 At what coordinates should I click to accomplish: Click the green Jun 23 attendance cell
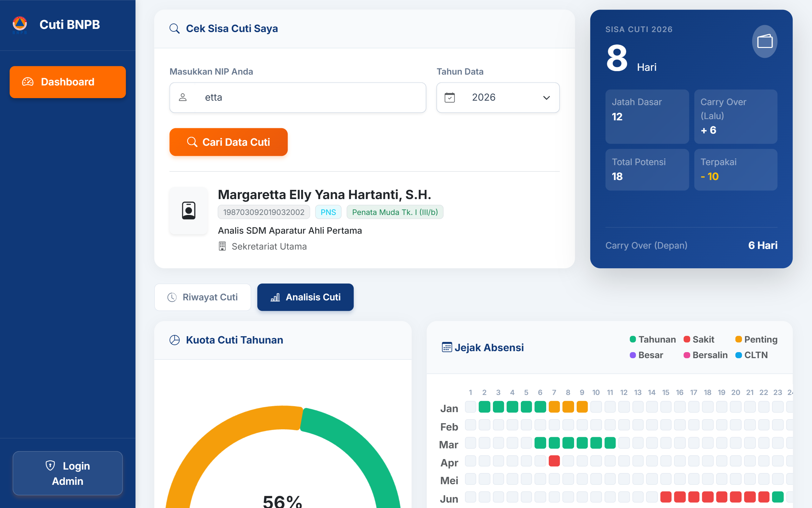coord(778,497)
